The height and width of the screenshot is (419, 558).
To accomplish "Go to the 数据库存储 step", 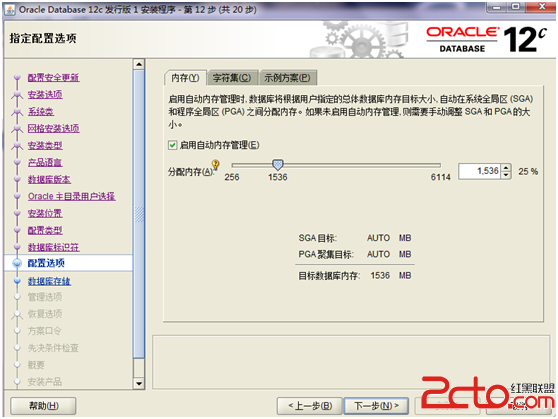I will (49, 282).
